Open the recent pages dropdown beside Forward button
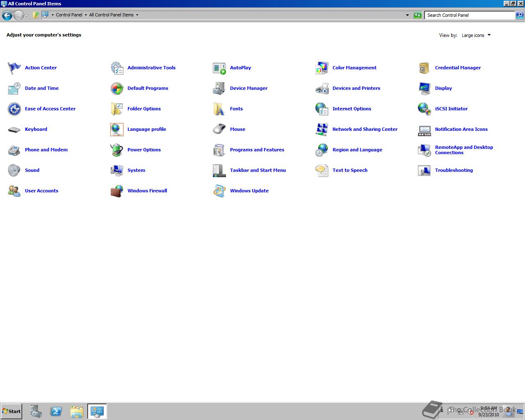 click(26, 15)
